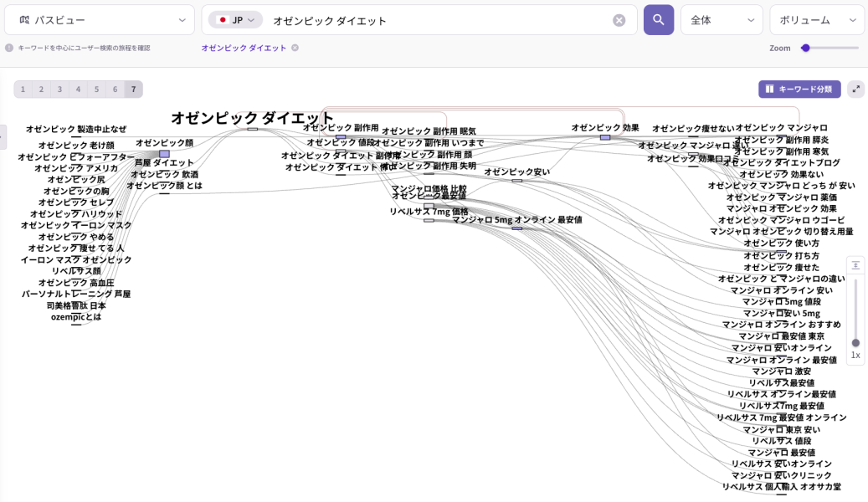Select the オゼンピック 効果 keyword node
Viewport: 868px width, 502px height.
point(605,128)
